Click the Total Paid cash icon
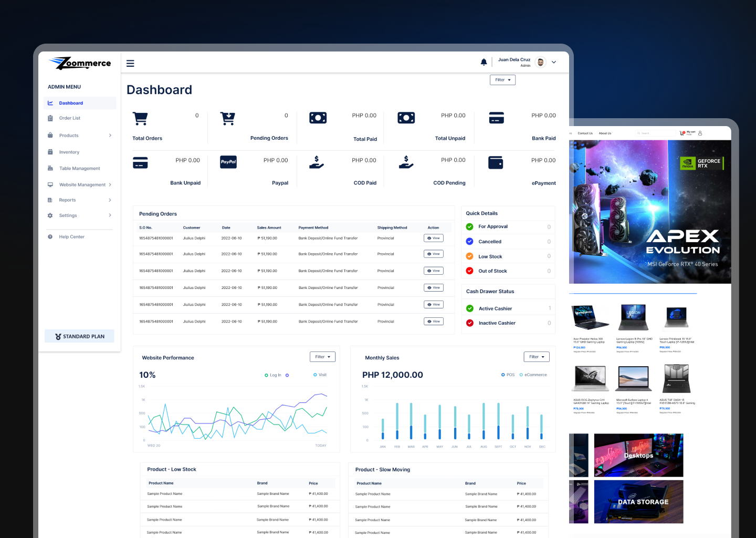Screen dimensions: 756x538 coord(318,118)
